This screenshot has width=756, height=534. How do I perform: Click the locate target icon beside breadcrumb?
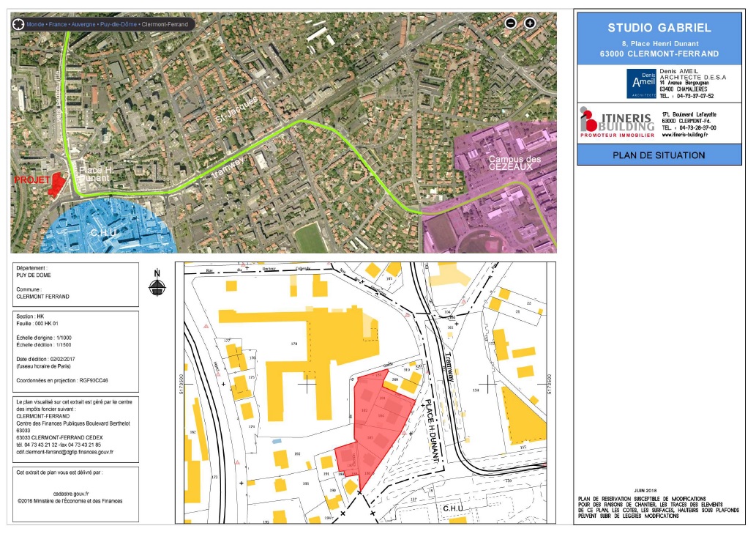18,24
